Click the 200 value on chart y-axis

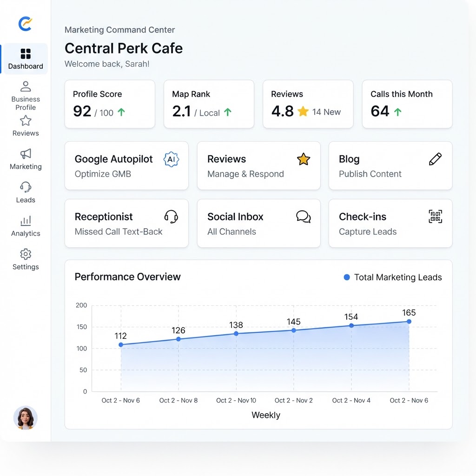tap(81, 305)
